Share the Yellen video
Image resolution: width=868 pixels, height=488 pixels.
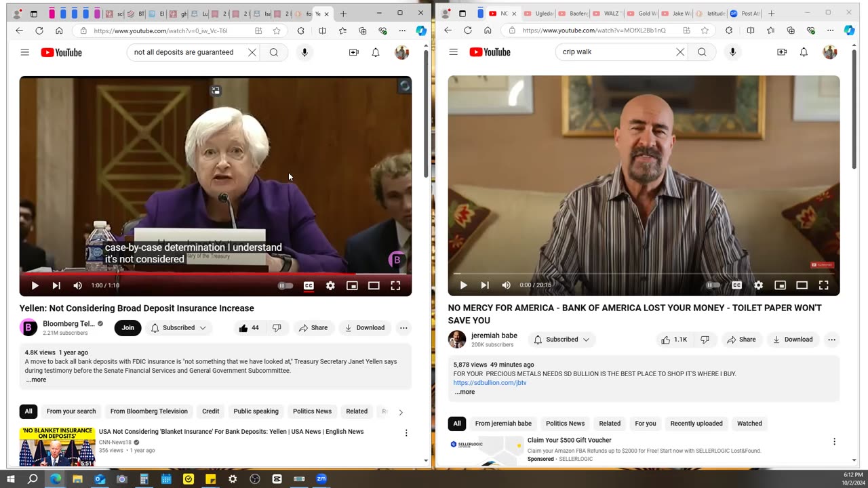pos(313,328)
